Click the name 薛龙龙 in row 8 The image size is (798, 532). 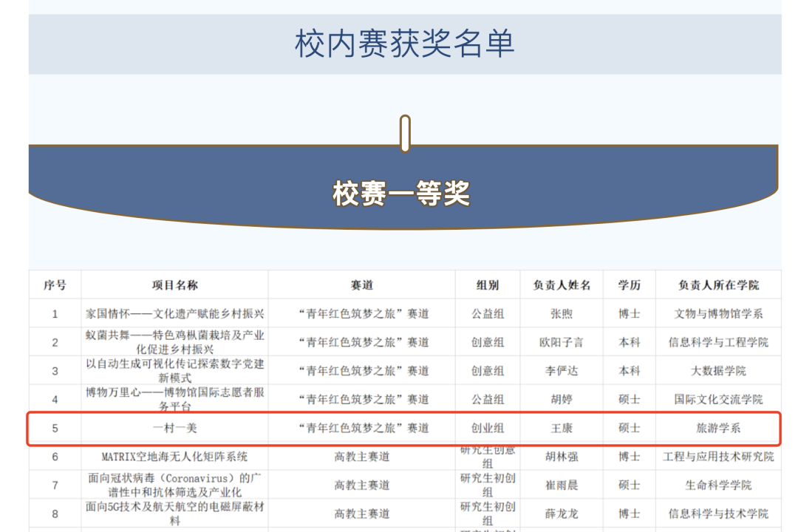click(562, 514)
